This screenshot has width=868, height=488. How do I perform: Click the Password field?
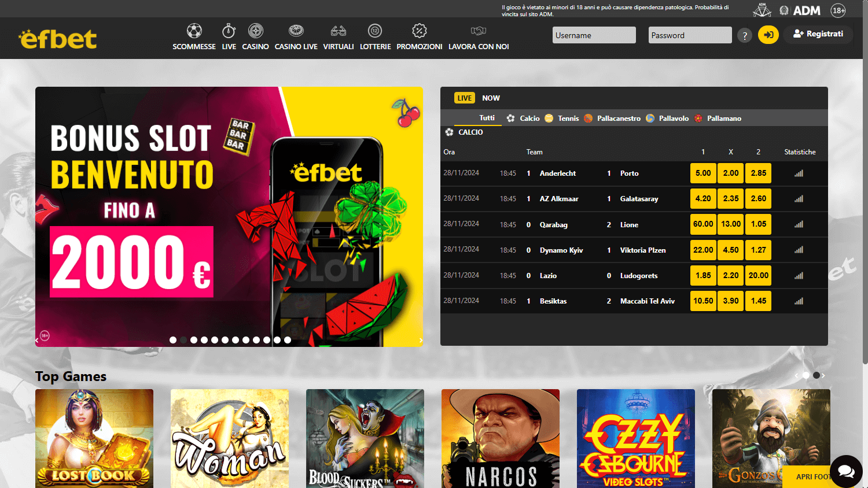tap(690, 35)
